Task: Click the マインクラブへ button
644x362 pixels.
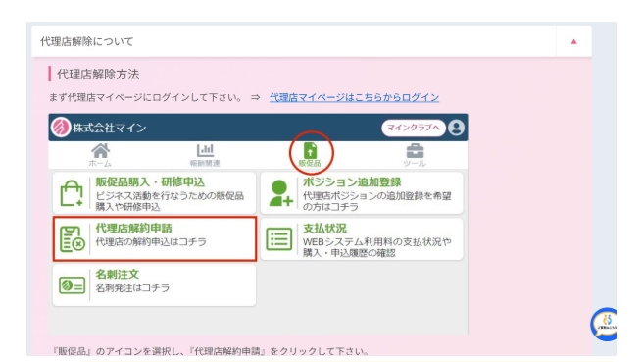Action: coord(414,128)
